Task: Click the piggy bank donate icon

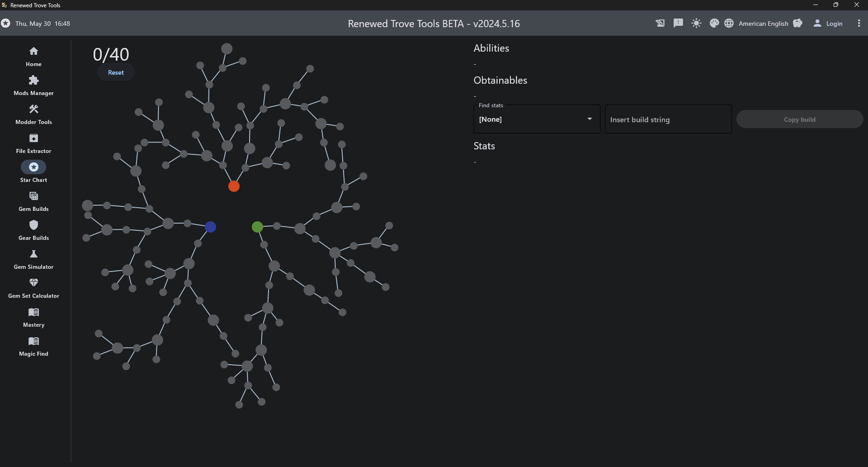Action: (x=798, y=24)
